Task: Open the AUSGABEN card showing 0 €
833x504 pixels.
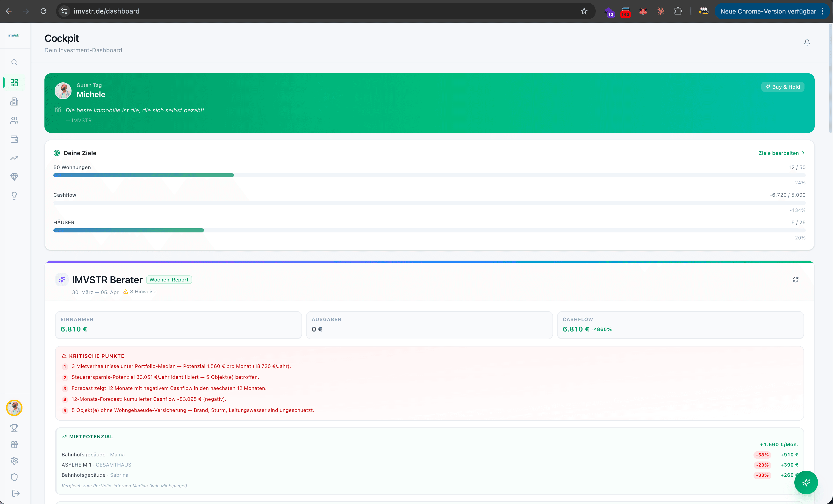Action: point(429,325)
